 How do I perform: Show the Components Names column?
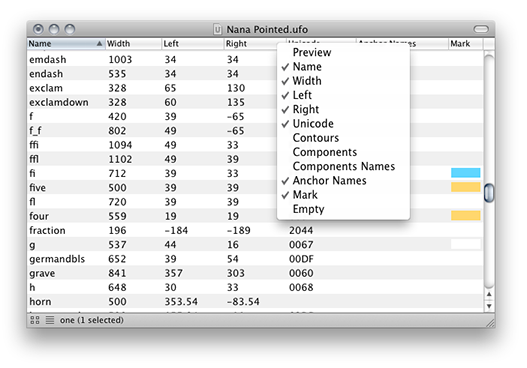343,166
